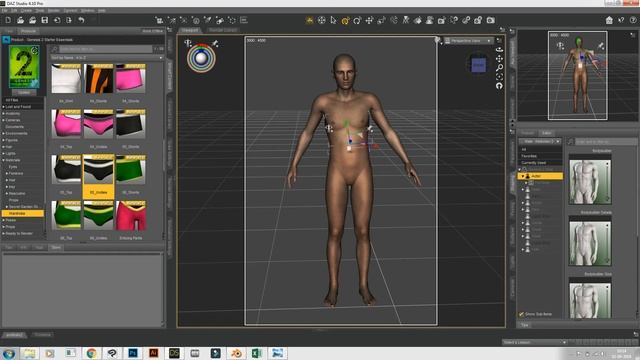Open the Window menu

tap(87, 10)
